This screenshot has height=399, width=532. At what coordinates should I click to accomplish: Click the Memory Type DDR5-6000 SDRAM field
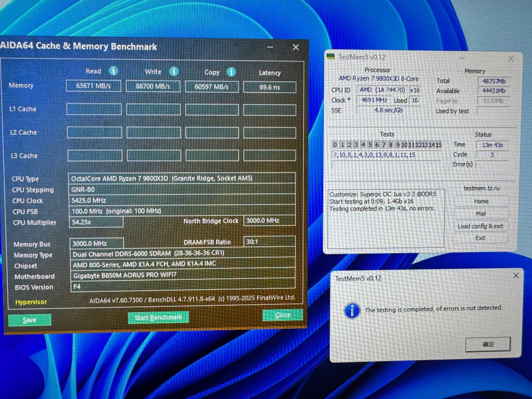pos(182,254)
